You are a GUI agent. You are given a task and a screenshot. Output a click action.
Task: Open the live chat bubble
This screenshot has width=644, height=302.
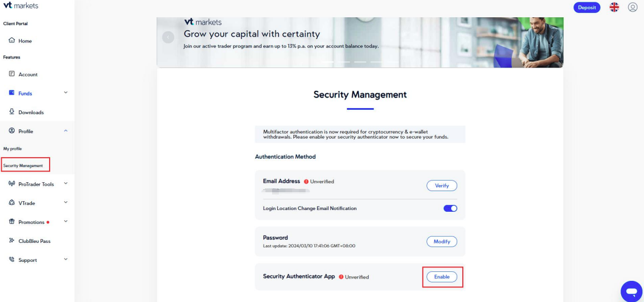tap(631, 291)
